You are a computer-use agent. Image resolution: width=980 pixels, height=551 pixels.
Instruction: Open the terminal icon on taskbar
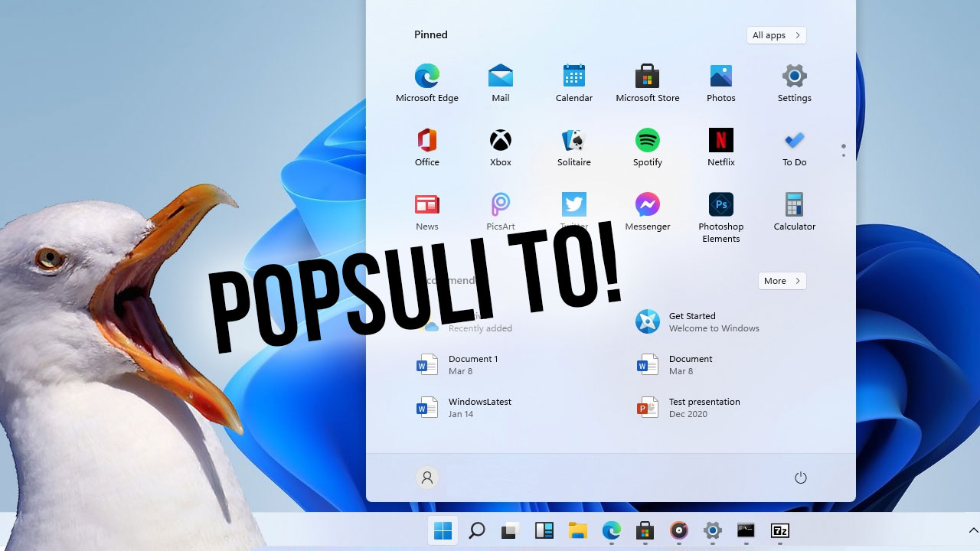[x=746, y=530]
